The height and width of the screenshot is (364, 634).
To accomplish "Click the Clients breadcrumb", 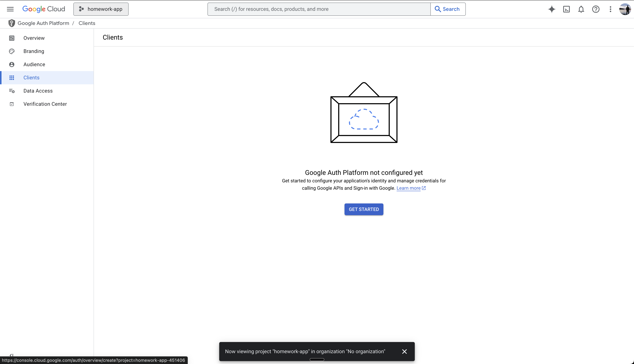I will [87, 23].
